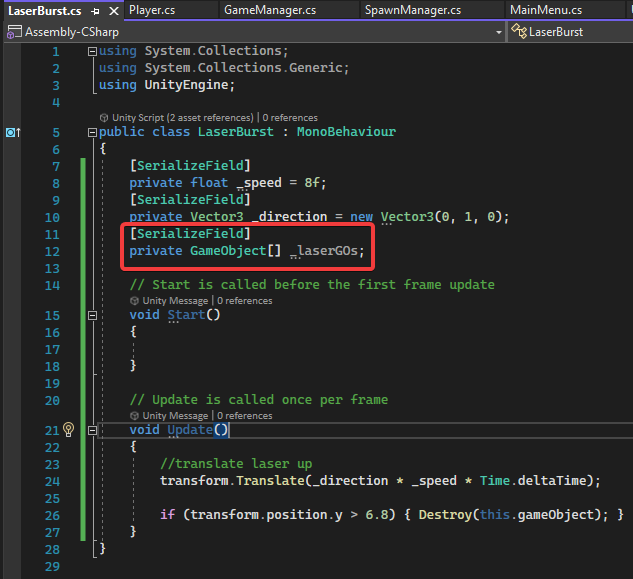Click the lightbulb quick actions icon
633x579 pixels.
(69, 430)
